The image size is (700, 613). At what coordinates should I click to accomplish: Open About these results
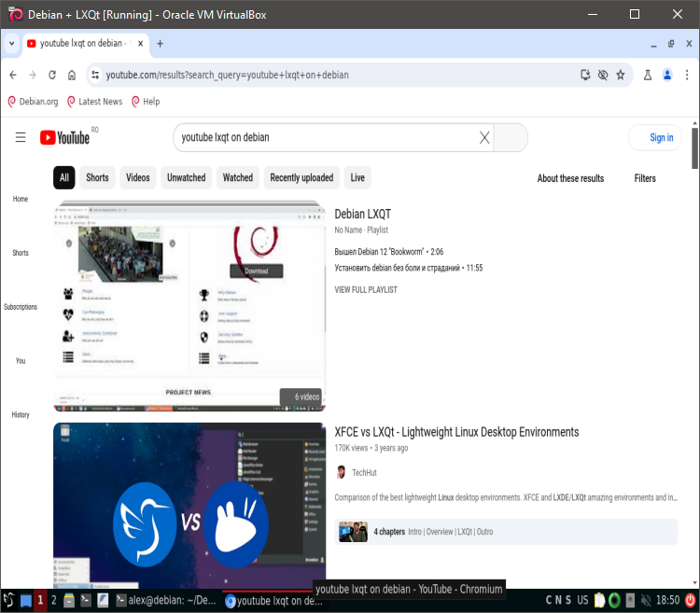coord(570,178)
